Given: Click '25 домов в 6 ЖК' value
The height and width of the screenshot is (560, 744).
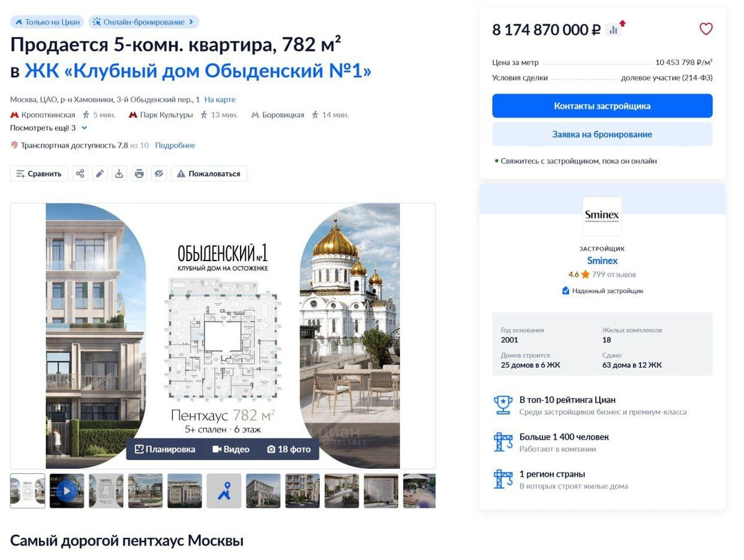Looking at the screenshot, I should point(530,365).
